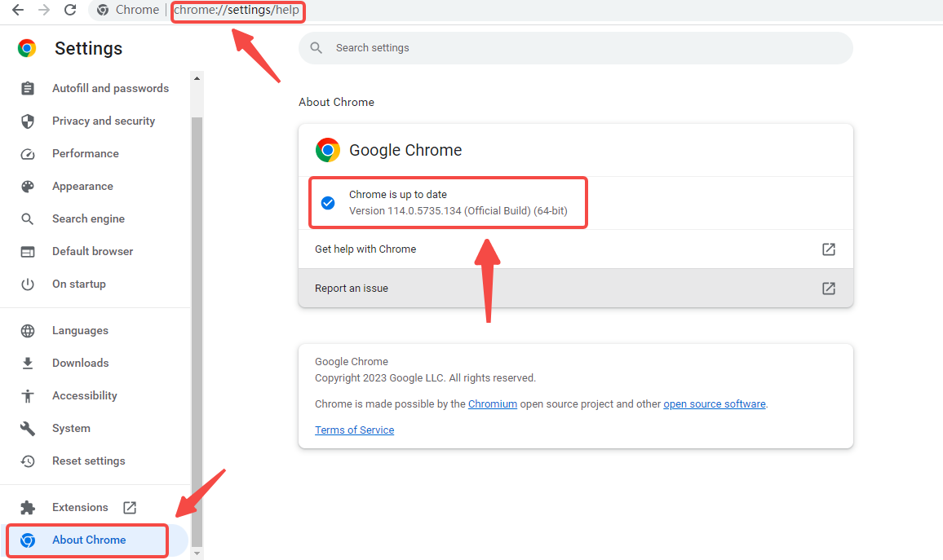Click the browser back arrow icon
This screenshot has width=943, height=560.
[x=17, y=10]
